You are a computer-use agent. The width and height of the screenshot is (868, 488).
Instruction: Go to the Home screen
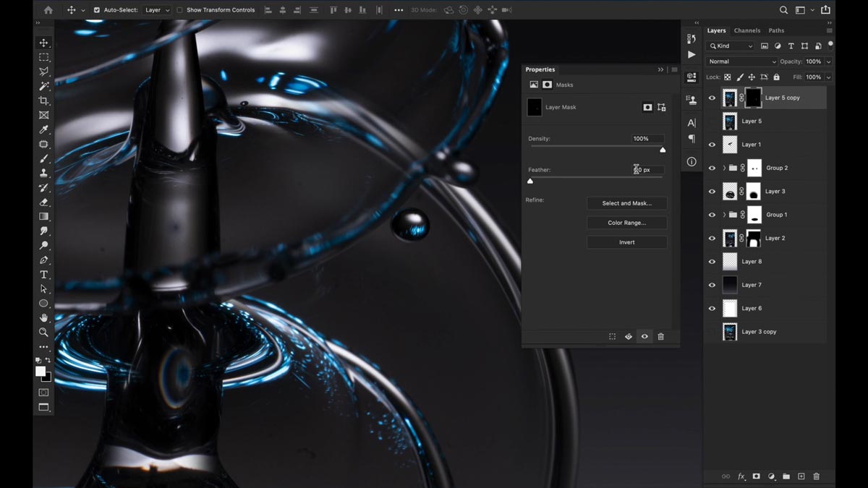(48, 10)
